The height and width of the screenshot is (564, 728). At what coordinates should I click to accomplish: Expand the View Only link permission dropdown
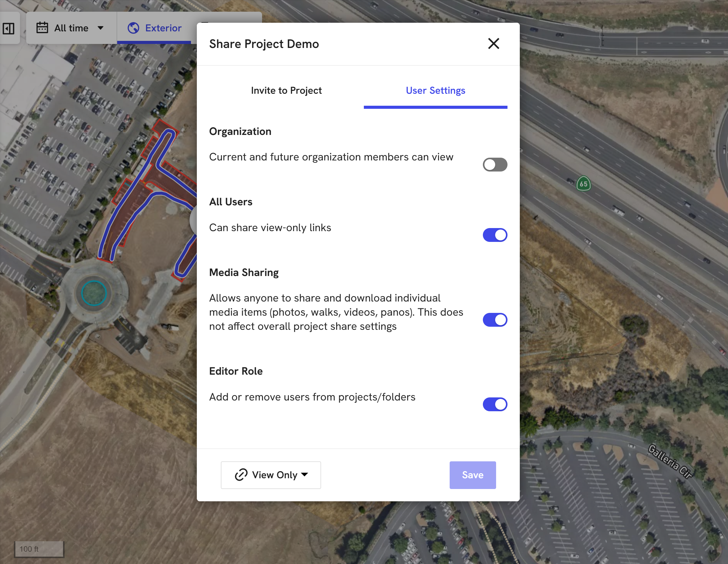[x=271, y=475]
